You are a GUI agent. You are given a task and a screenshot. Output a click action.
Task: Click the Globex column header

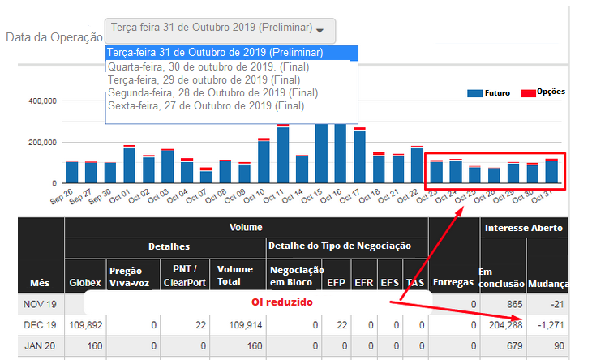pyautogui.click(x=84, y=282)
